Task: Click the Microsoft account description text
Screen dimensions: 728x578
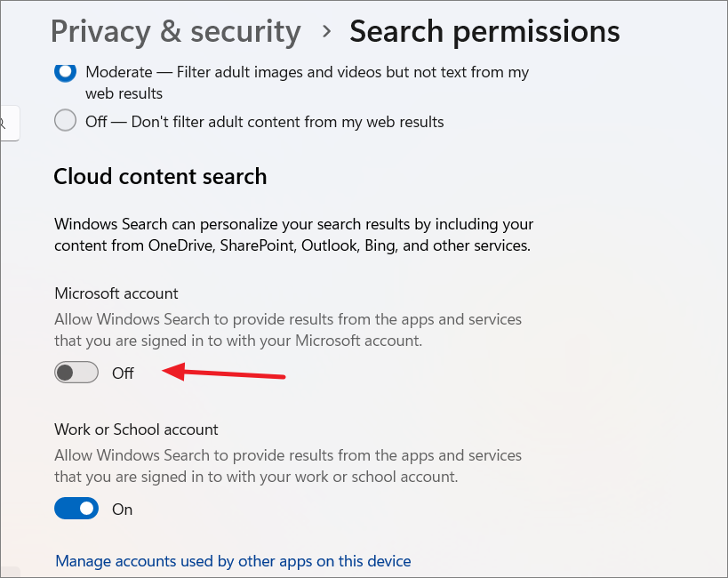Action: [288, 330]
